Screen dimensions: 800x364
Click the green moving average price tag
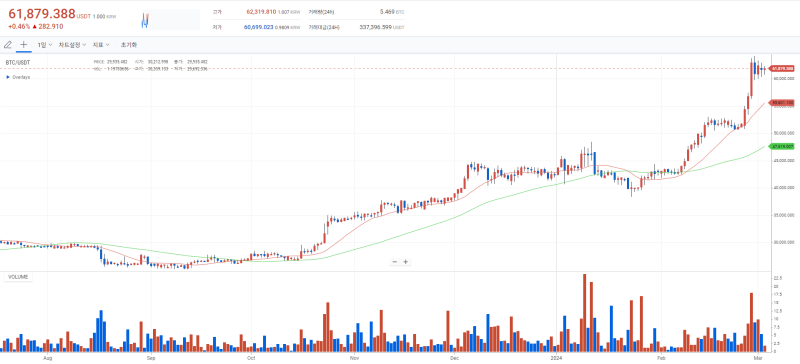pos(782,146)
